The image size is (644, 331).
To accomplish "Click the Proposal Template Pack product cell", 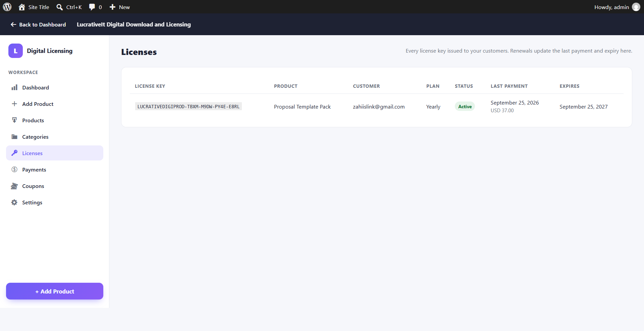I will tap(302, 107).
